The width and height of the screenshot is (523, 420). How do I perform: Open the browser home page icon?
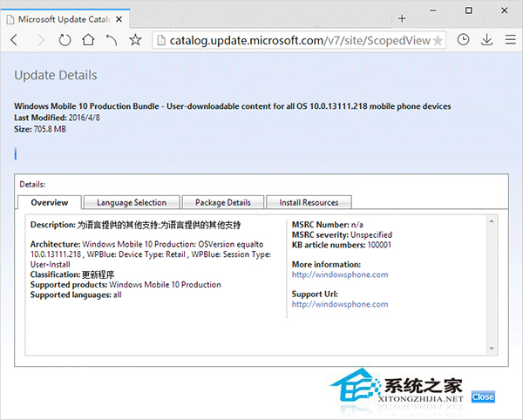pos(88,40)
